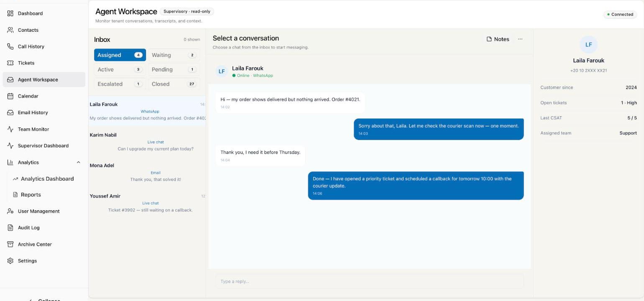Click the Assigned team 'Support' value
This screenshot has width=644, height=301.
(x=628, y=133)
